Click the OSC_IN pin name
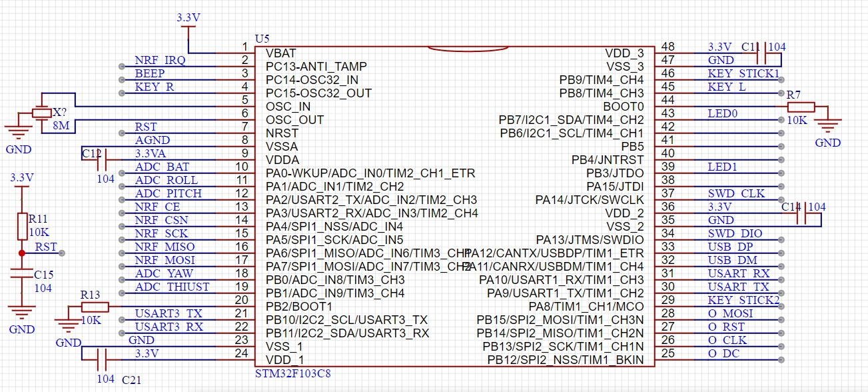The height and width of the screenshot is (392, 868). tap(288, 107)
